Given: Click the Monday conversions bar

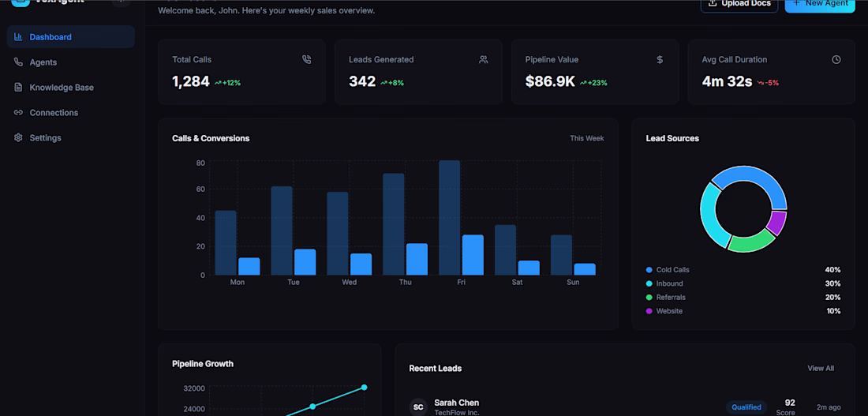Looking at the screenshot, I should tap(249, 267).
